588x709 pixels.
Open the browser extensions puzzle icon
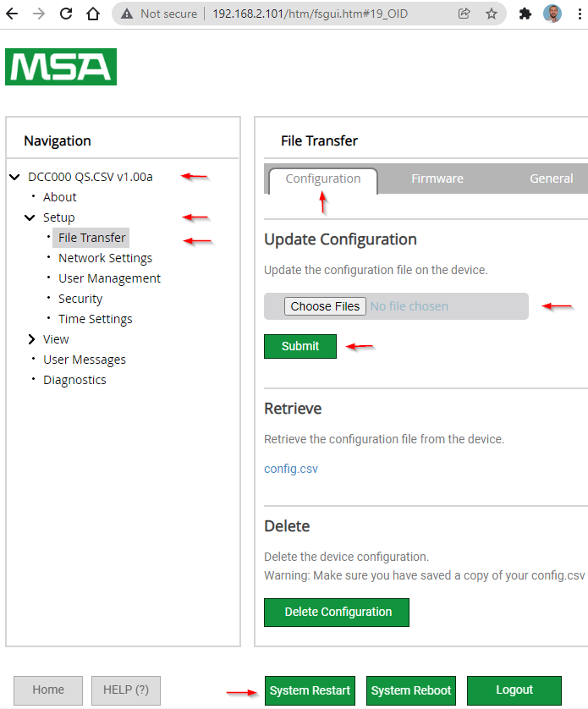coord(525,14)
